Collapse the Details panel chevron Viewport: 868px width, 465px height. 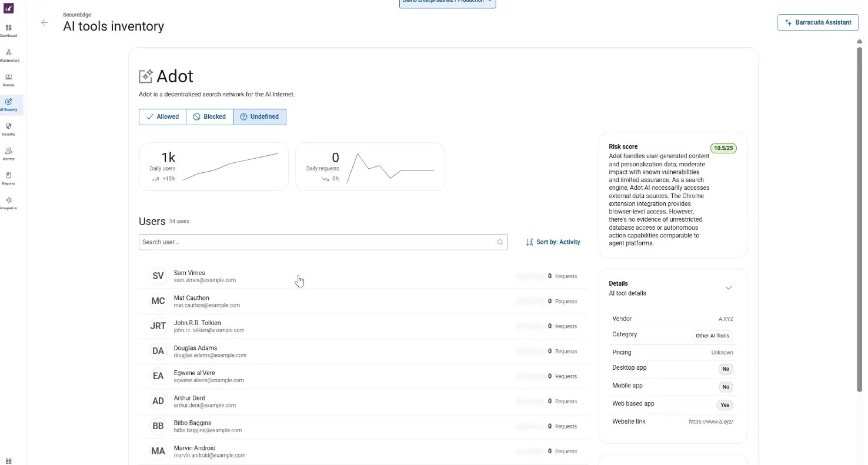(729, 288)
